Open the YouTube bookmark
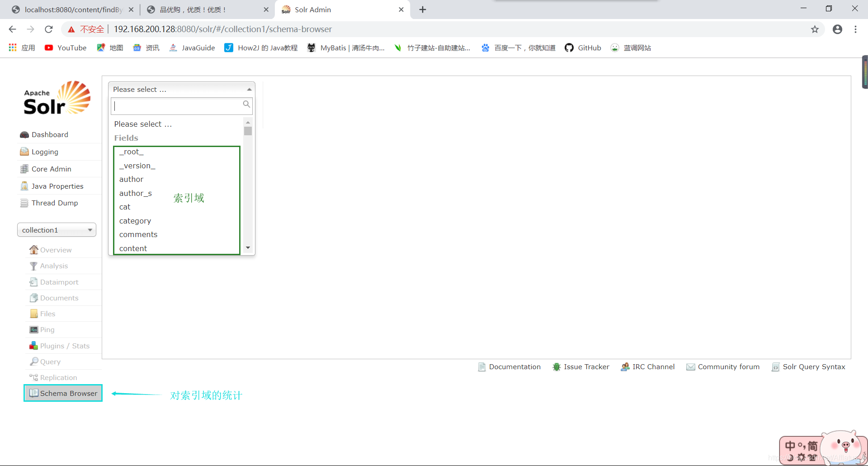The image size is (868, 466). 66,48
